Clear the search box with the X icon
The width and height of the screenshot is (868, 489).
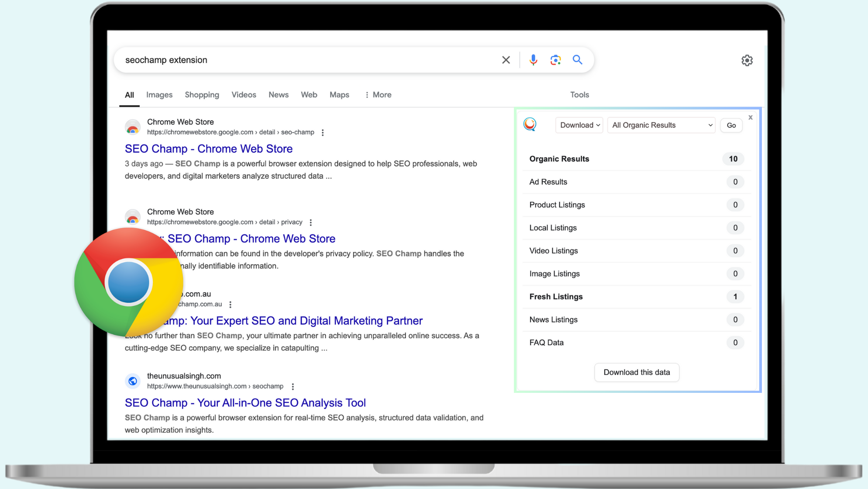click(506, 60)
